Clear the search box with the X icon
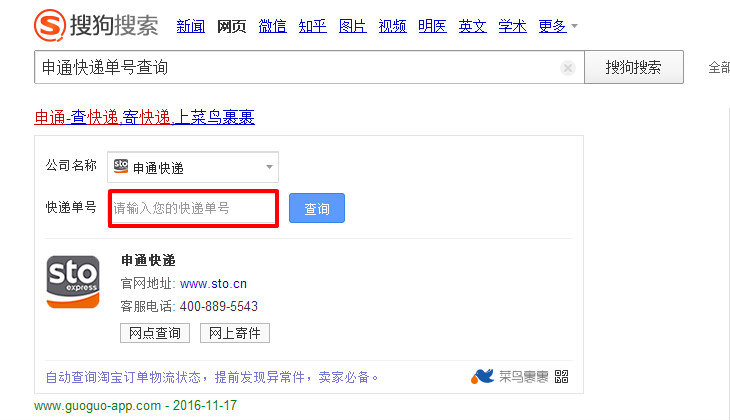 pos(568,68)
